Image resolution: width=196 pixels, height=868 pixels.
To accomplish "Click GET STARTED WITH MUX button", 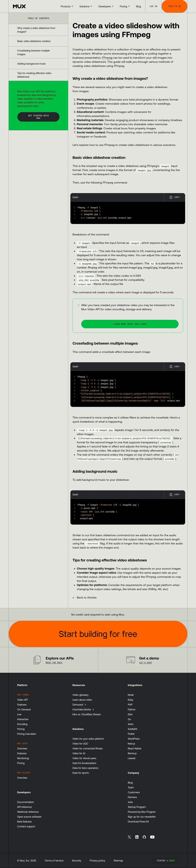I will click(38, 117).
